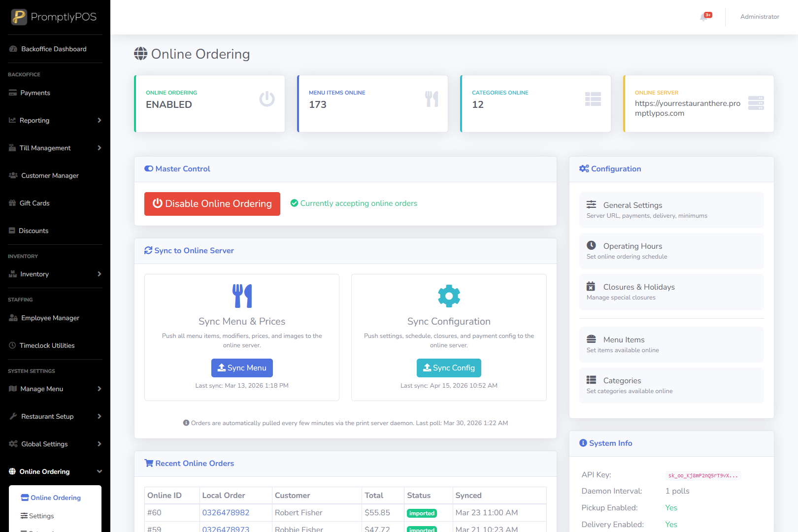Image resolution: width=798 pixels, height=532 pixels.
Task: Click the server icon on Online Server card
Action: (x=756, y=103)
